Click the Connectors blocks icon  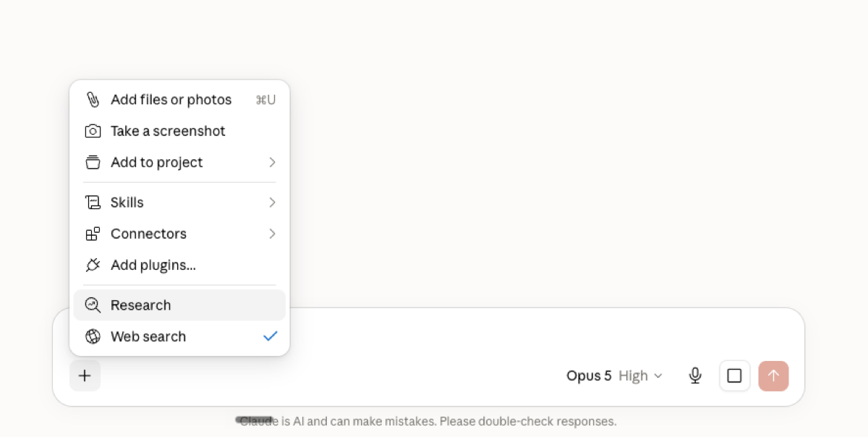pyautogui.click(x=93, y=234)
